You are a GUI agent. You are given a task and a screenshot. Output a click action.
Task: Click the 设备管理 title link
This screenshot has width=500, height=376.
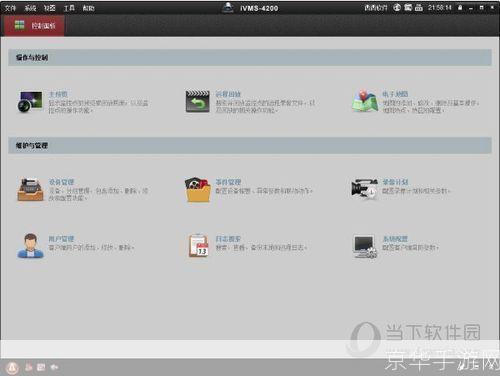(x=61, y=182)
